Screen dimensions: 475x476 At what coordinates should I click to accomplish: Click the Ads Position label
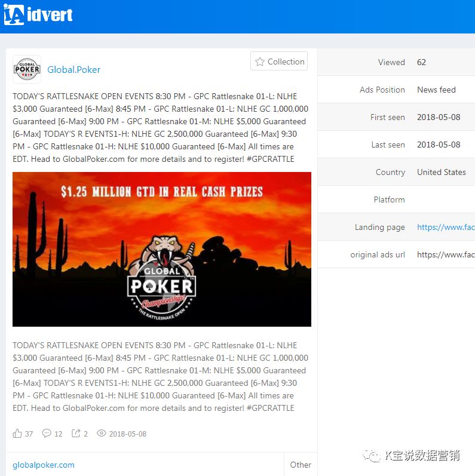382,90
